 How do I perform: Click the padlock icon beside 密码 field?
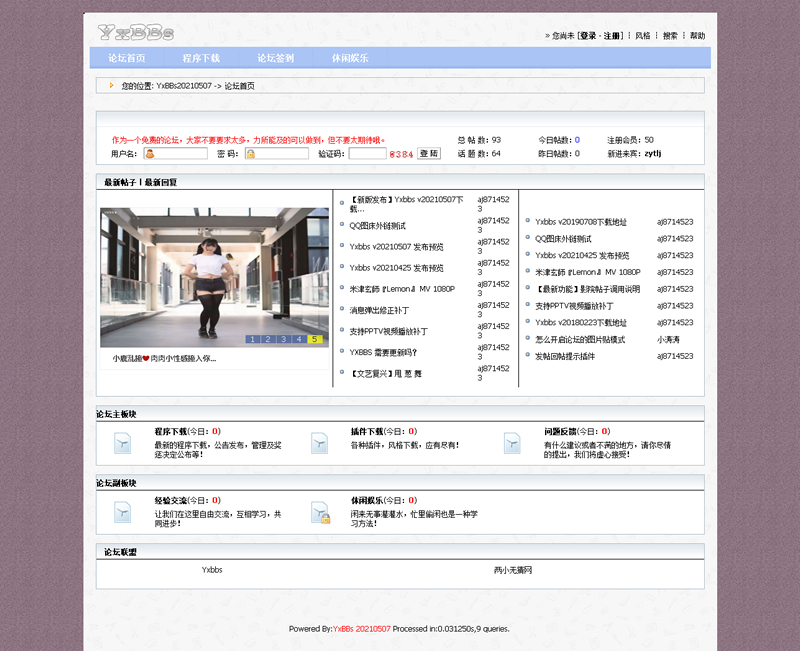coord(251,155)
